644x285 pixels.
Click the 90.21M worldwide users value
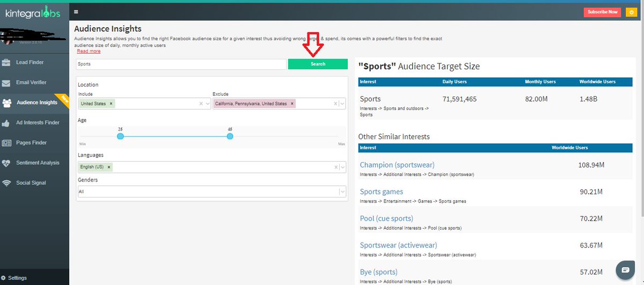tap(591, 192)
